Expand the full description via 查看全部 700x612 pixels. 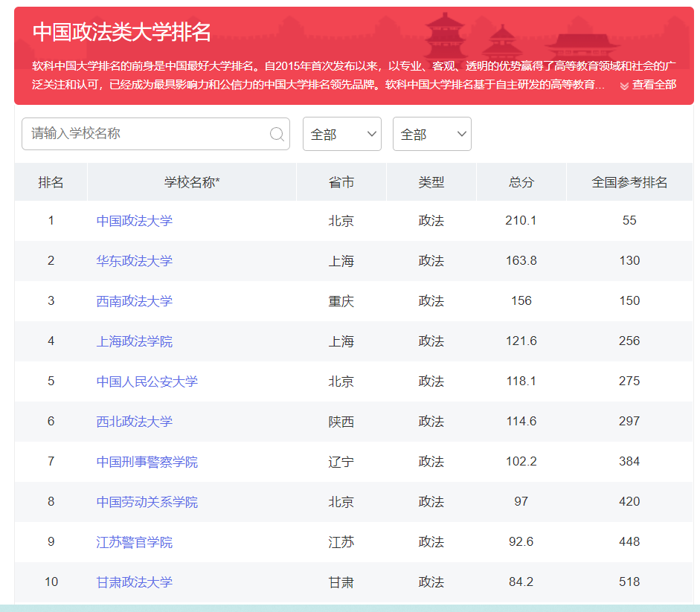coord(656,87)
